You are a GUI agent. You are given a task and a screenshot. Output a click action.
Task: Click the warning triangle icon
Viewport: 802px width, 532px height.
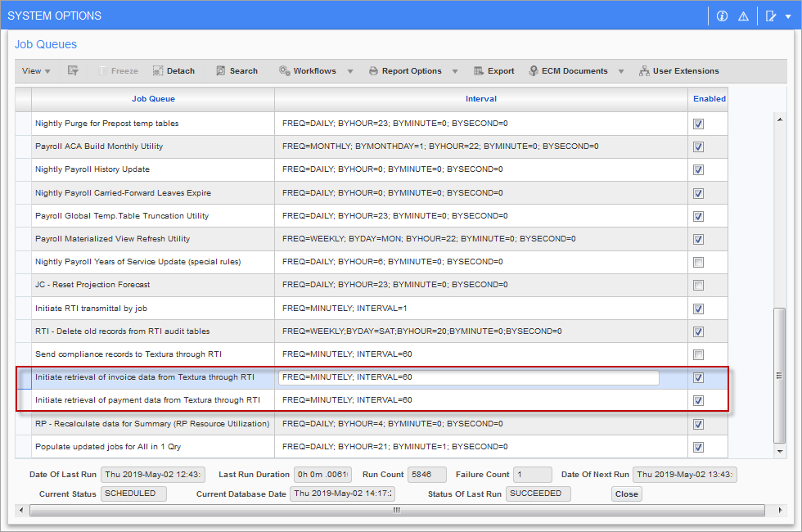[743, 16]
